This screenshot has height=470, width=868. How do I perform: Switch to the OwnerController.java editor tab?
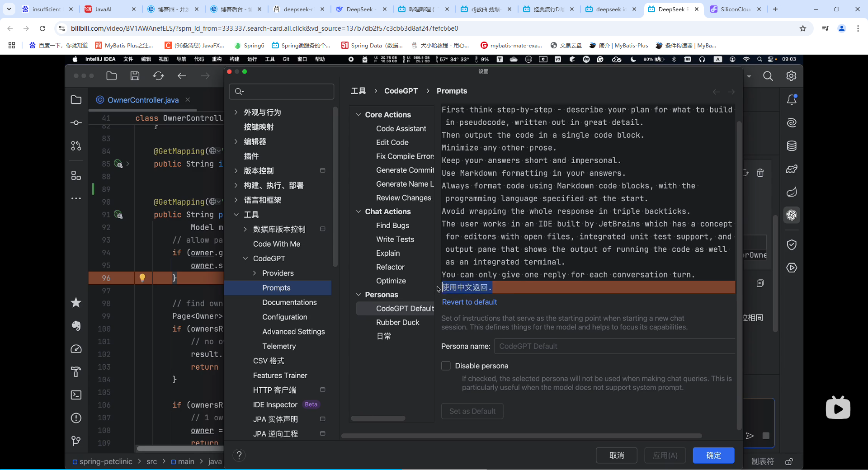click(143, 100)
